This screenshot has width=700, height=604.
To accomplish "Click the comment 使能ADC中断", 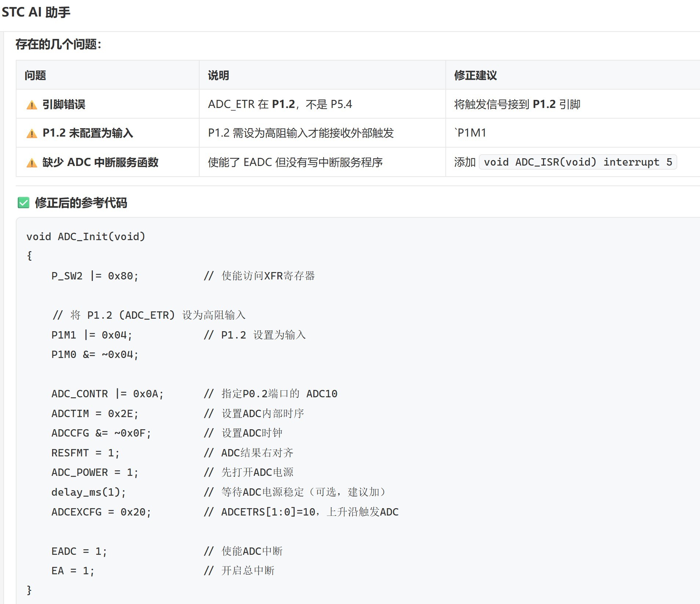I will pos(243,551).
